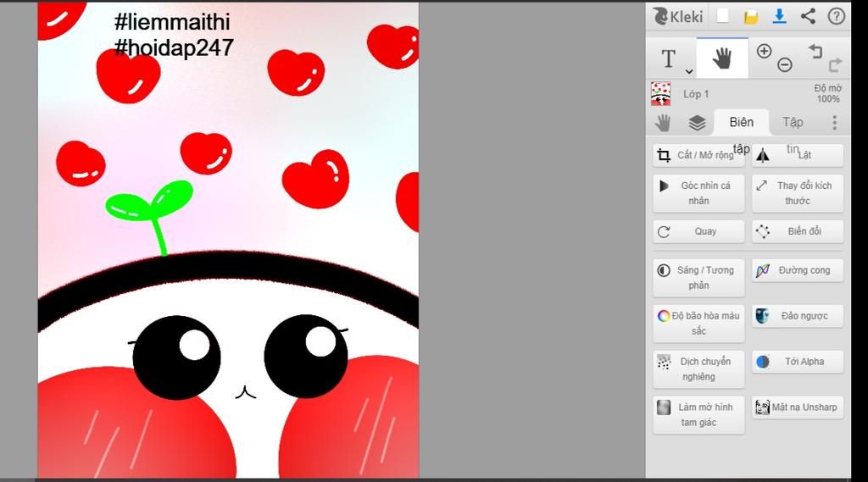This screenshot has height=482, width=868.
Task: Open Dịch chuyển nghiêng tilt shift filter
Action: pyautogui.click(x=698, y=369)
